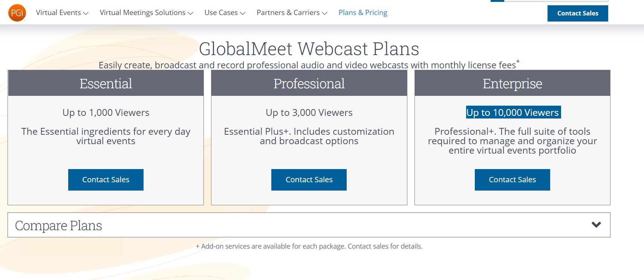Click highlighted 'Up to 10,000 Viewers' text
Screen dimensions: 644x280
513,112
